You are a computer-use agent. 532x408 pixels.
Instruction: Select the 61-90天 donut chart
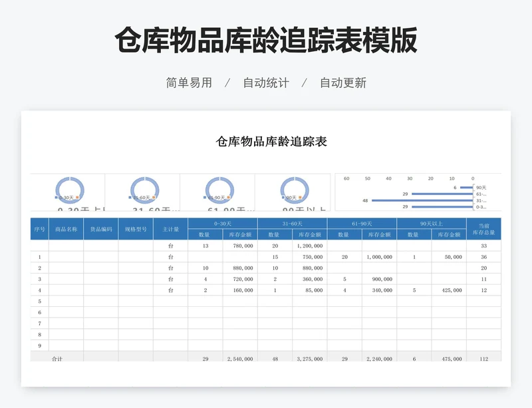(220, 190)
